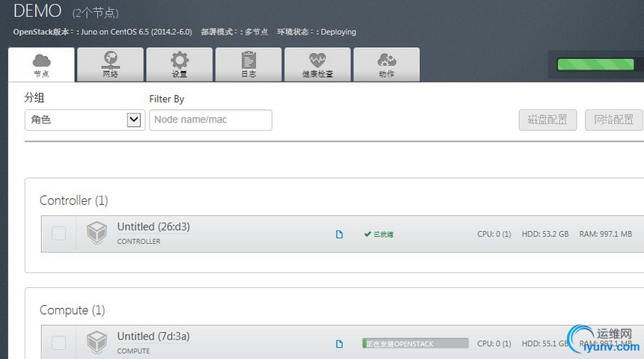Open the 设置 (Settings) tab
This screenshot has width=644, height=359.
pyautogui.click(x=180, y=65)
